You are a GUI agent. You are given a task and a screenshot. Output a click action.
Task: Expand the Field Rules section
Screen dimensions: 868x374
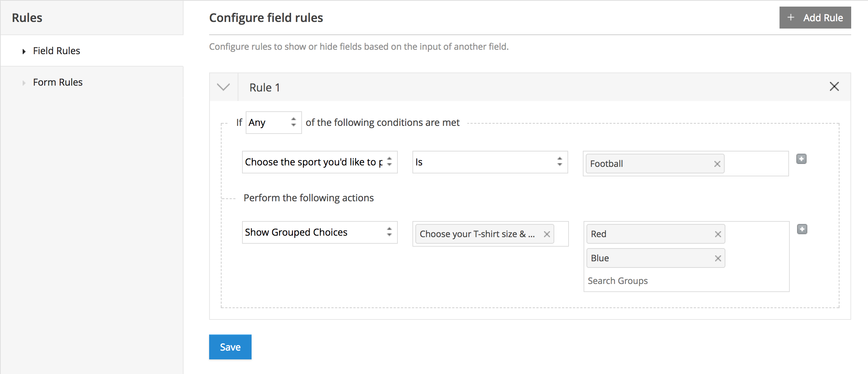[x=24, y=51]
